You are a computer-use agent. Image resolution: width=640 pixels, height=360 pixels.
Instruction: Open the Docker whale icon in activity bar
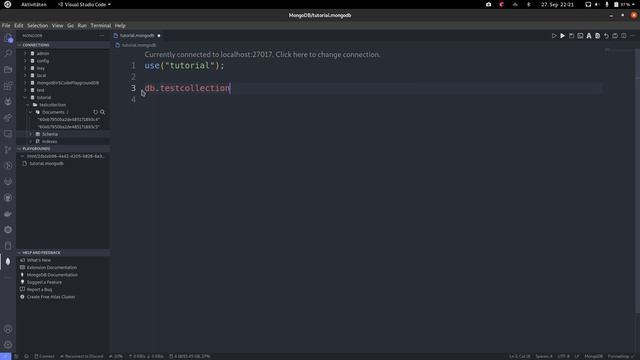click(x=8, y=214)
